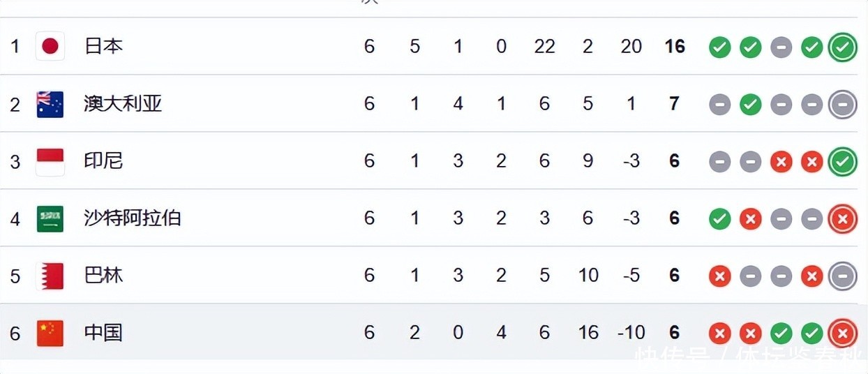Click Indonesia's latest match win icon
The width and height of the screenshot is (868, 374).
pos(842,162)
